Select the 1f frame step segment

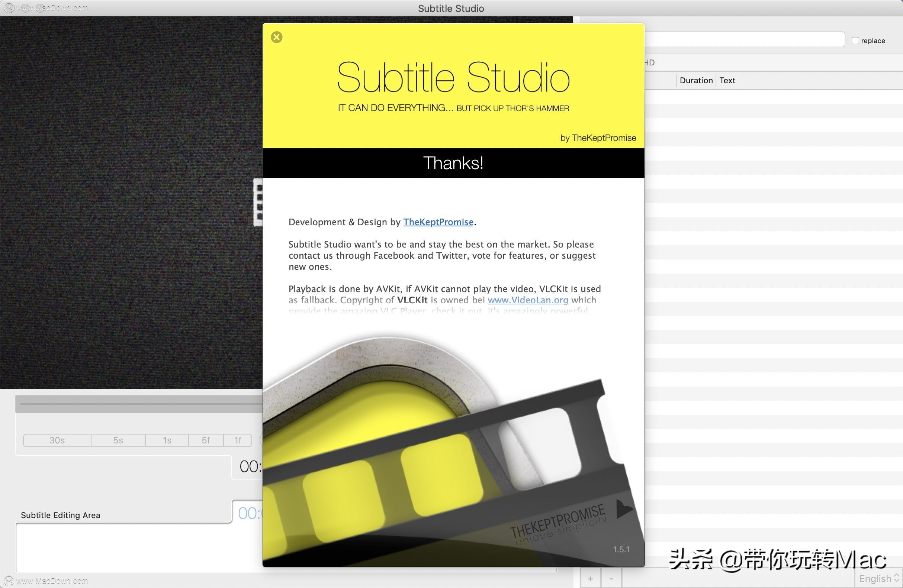tap(238, 440)
